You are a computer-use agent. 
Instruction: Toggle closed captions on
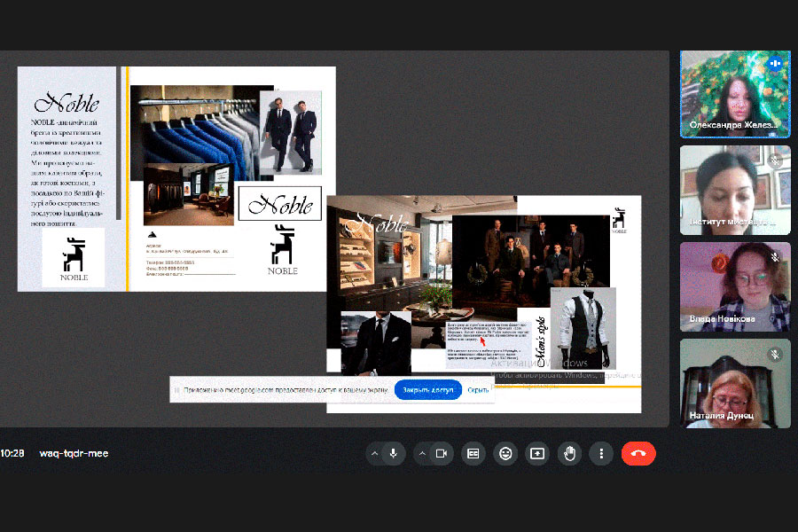(473, 453)
